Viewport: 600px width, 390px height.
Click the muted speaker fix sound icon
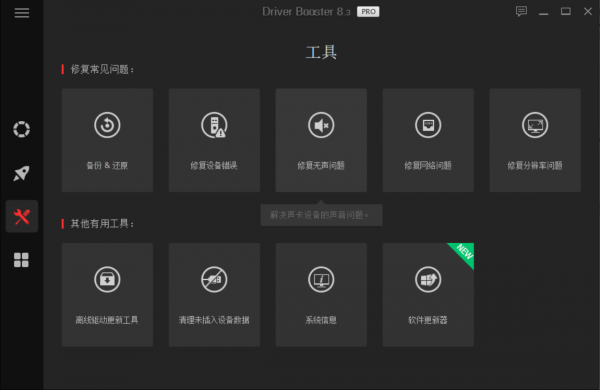[321, 125]
